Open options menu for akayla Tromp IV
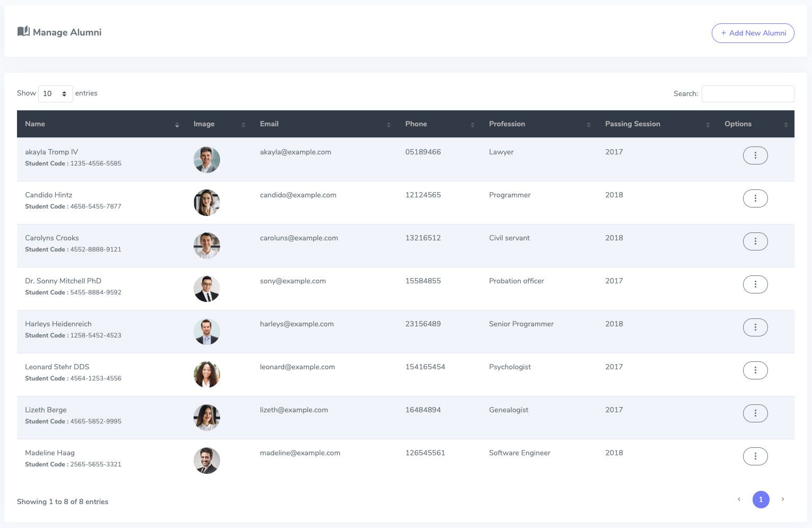The width and height of the screenshot is (812, 528). (755, 155)
